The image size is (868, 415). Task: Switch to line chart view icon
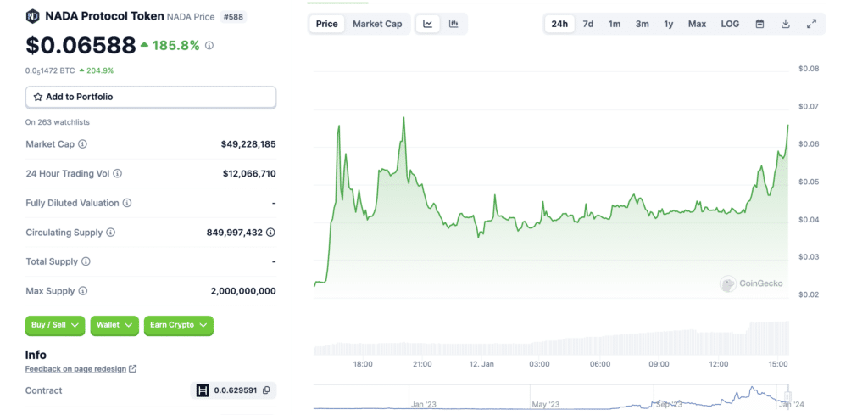coord(428,24)
